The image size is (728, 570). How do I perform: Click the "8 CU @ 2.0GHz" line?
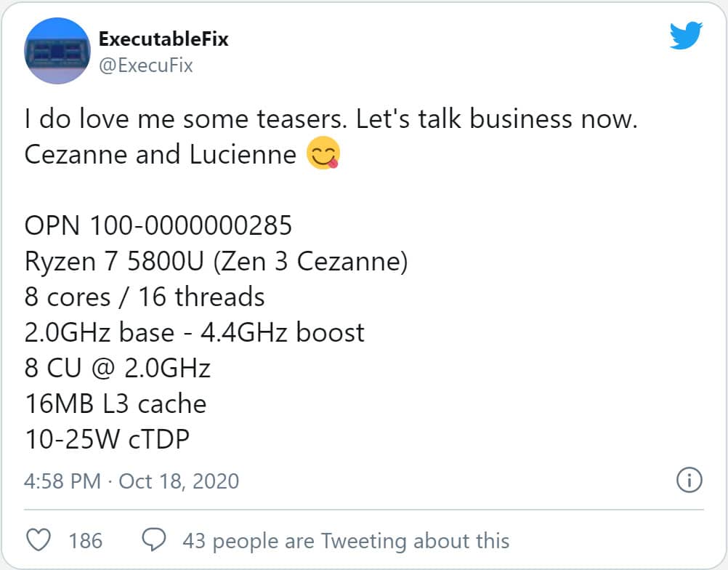(x=118, y=368)
